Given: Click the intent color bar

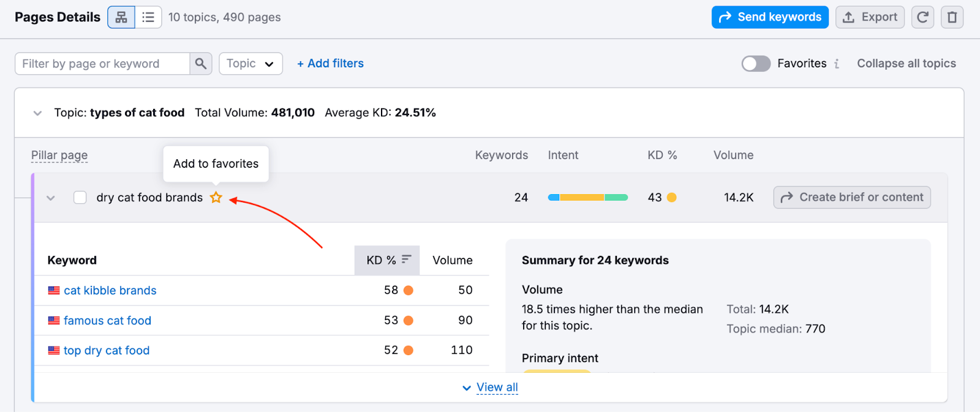Looking at the screenshot, I should (587, 197).
